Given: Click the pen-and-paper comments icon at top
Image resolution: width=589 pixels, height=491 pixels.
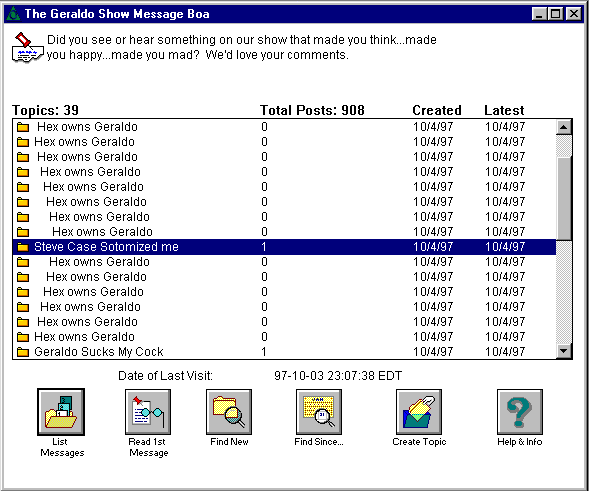Looking at the screenshot, I should point(27,47).
